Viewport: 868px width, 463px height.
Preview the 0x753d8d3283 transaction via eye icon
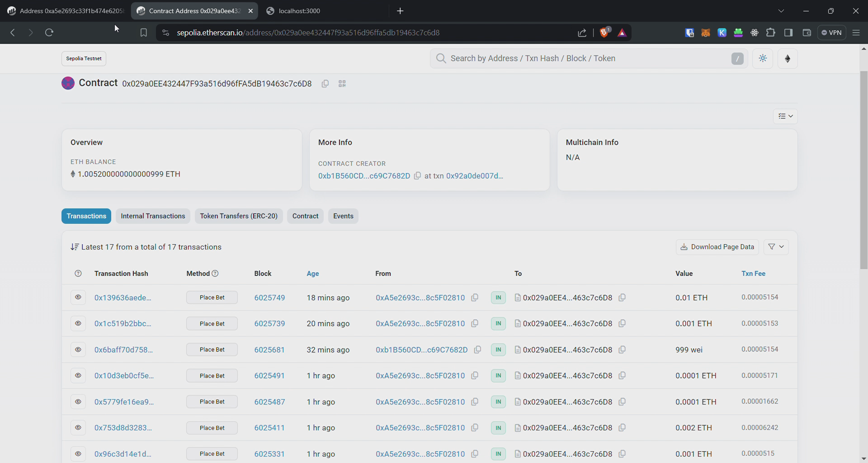(x=78, y=428)
